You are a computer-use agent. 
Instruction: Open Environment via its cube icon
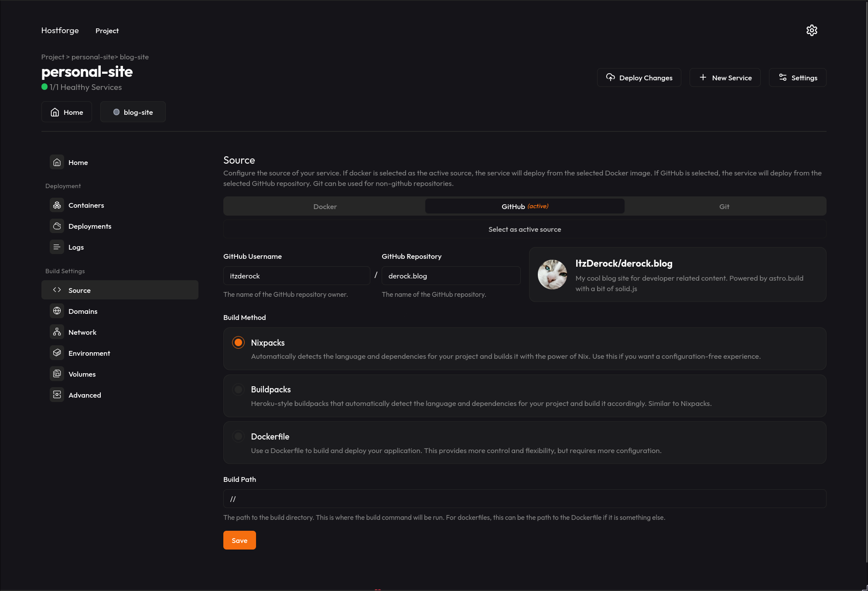[x=57, y=353]
